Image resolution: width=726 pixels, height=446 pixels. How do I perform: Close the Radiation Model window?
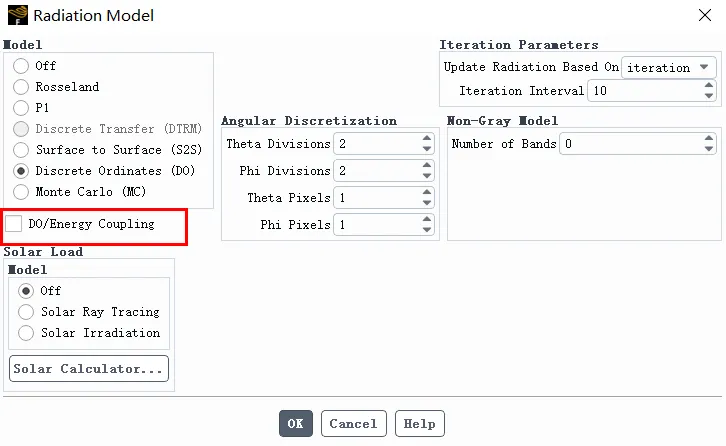point(702,15)
